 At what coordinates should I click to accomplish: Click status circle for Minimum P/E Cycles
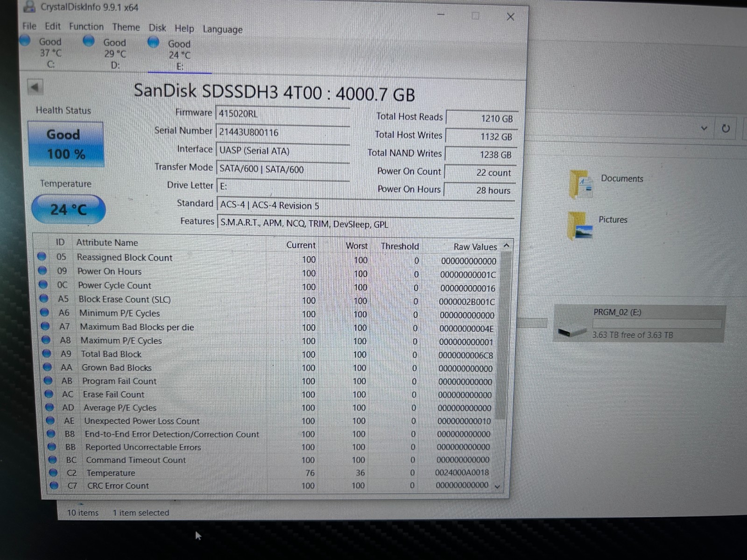coord(44,312)
